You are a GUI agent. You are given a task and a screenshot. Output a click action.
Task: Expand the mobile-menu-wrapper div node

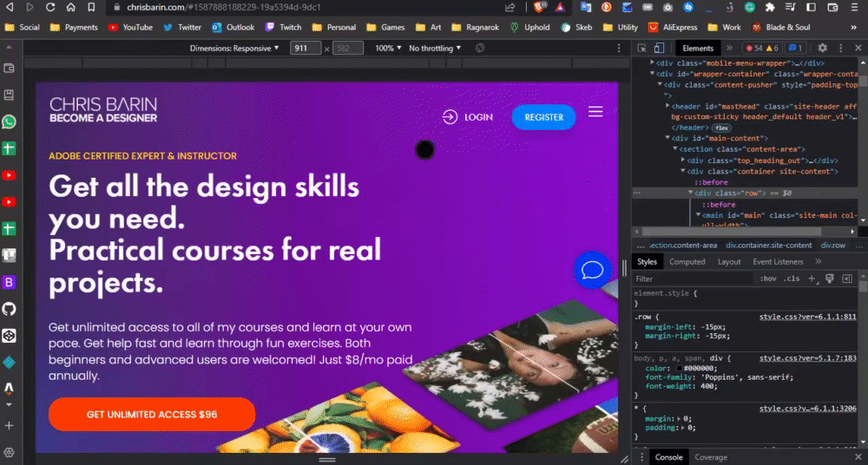(652, 62)
